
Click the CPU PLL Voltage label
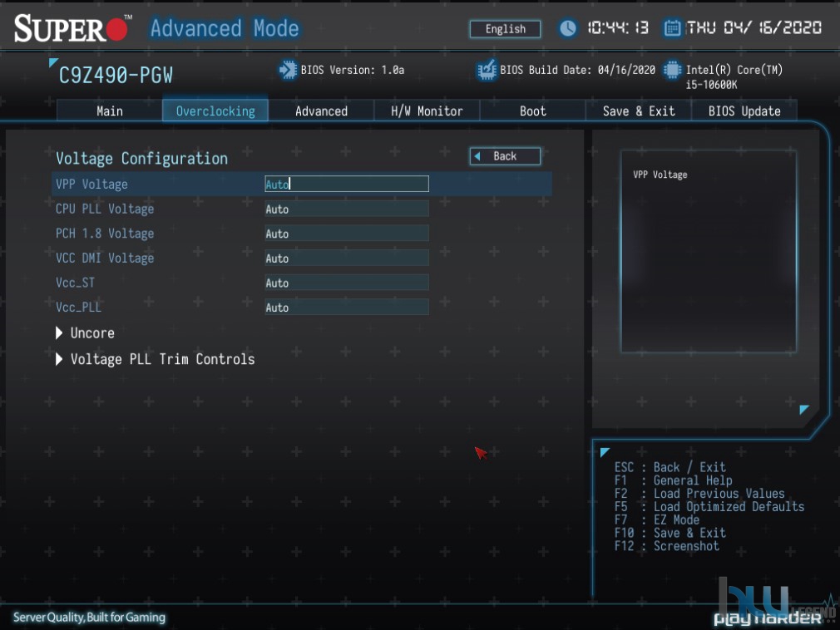click(x=105, y=209)
